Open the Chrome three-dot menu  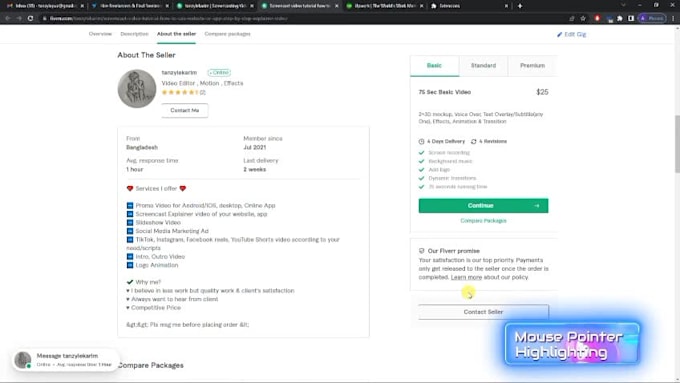[673, 18]
